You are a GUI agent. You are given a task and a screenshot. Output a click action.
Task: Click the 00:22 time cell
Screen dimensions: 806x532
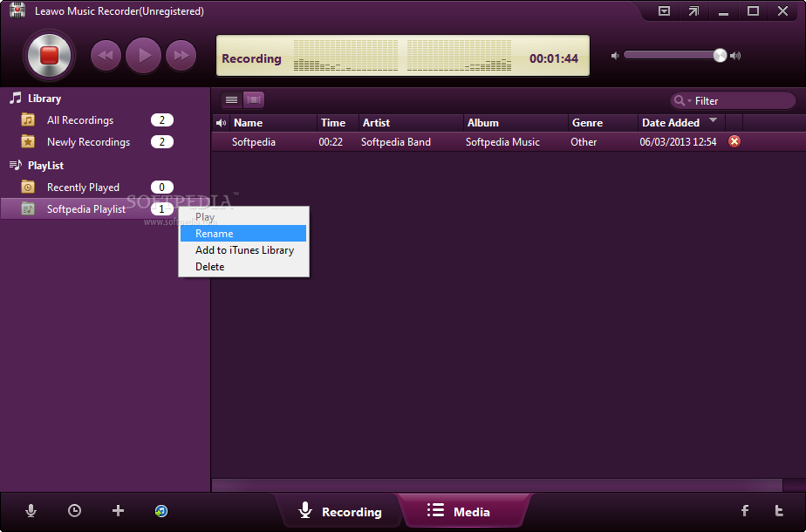point(331,142)
